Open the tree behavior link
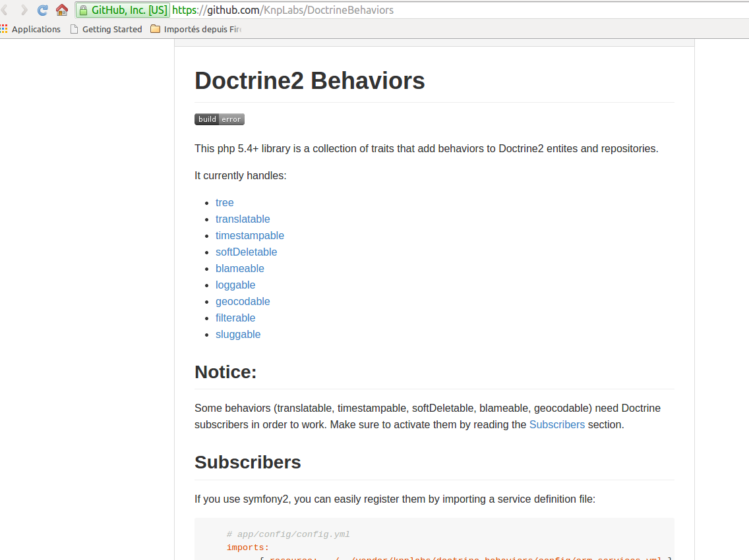 coord(225,202)
